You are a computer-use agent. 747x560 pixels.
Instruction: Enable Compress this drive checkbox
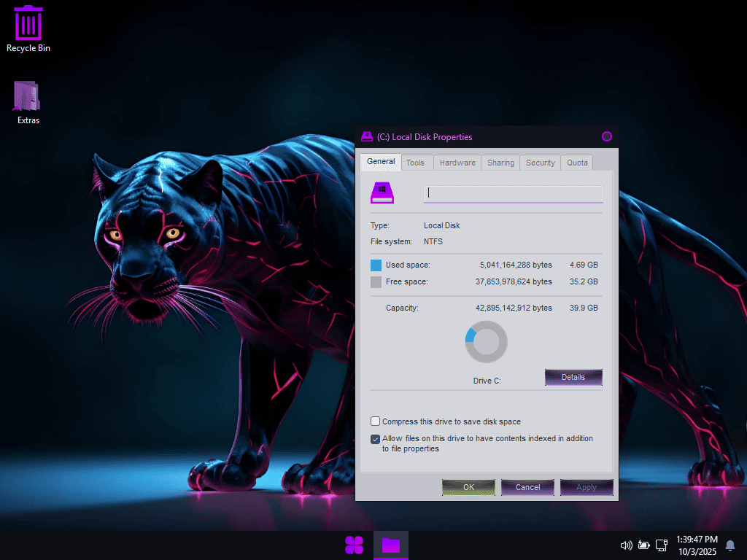376,421
